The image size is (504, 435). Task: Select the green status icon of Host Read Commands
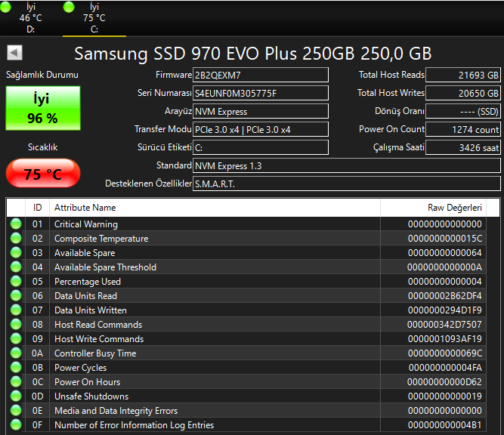tap(16, 324)
